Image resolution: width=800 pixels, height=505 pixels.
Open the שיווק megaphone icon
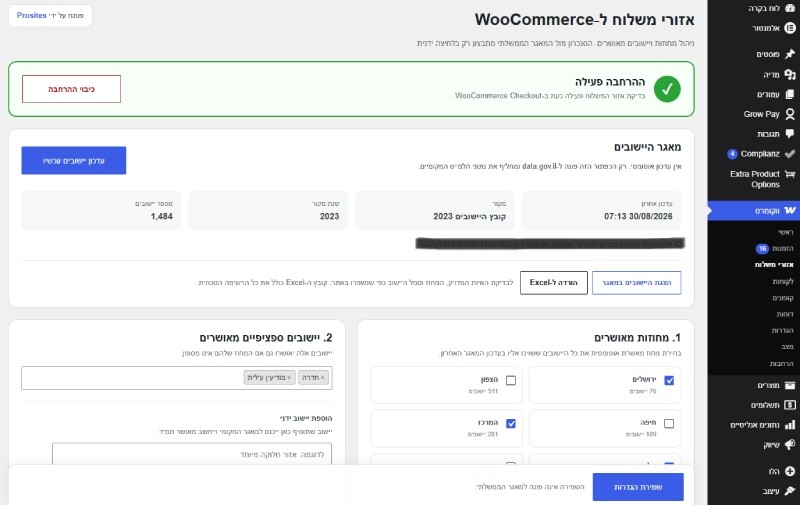coord(790,445)
